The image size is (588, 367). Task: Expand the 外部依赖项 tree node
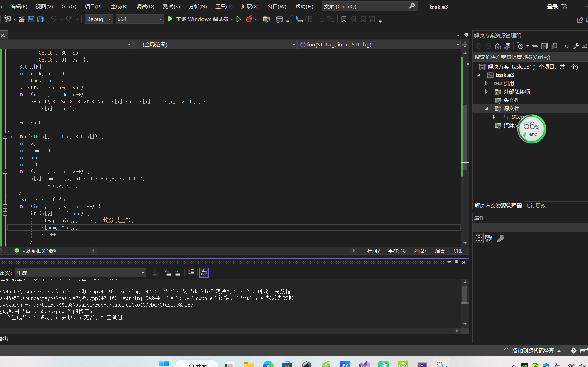pyautogui.click(x=486, y=92)
